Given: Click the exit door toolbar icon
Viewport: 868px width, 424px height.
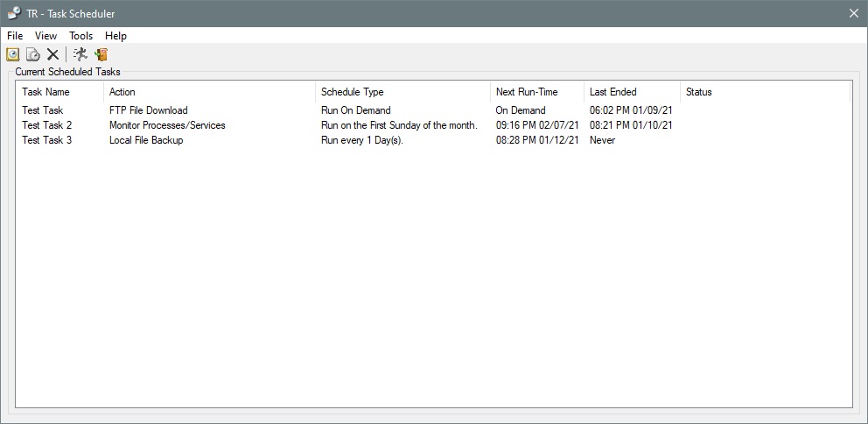Looking at the screenshot, I should click(x=101, y=54).
